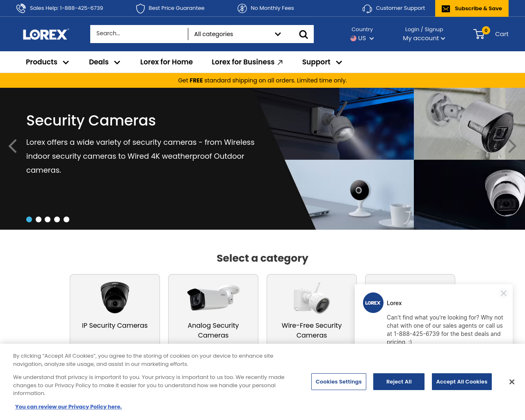Click the Lorex chat message text
The image size is (525, 420).
click(x=445, y=329)
